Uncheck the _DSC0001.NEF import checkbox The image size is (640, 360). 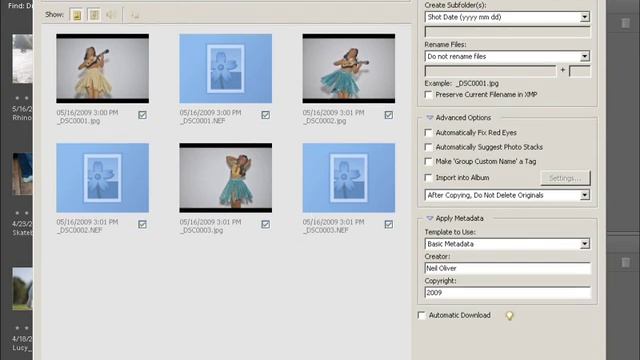pyautogui.click(x=265, y=115)
